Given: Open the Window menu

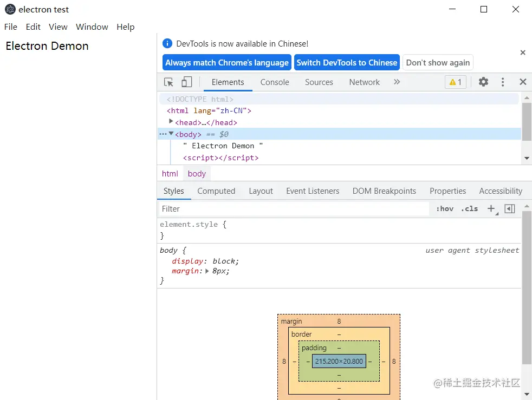Looking at the screenshot, I should click(92, 27).
